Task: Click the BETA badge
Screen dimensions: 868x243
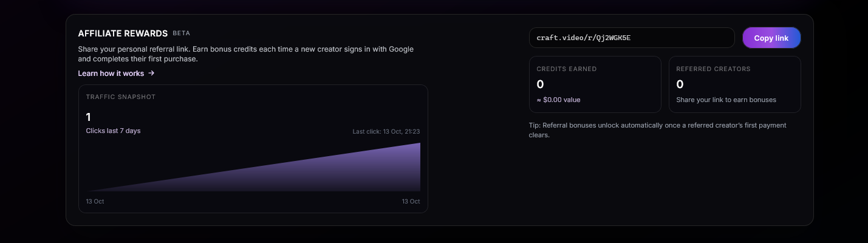Action: [x=181, y=33]
